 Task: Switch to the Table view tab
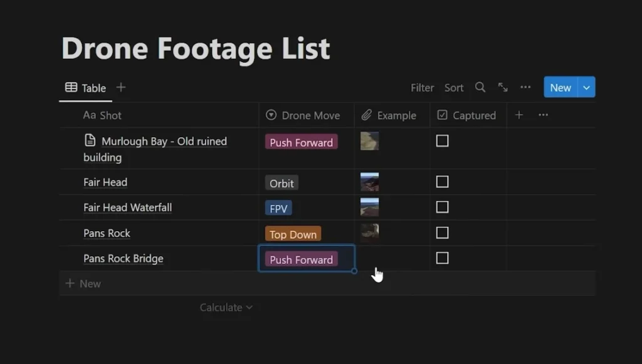tap(85, 88)
